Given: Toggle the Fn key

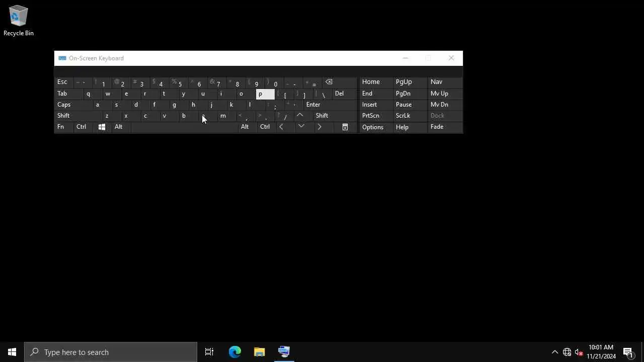Looking at the screenshot, I should pyautogui.click(x=63, y=127).
